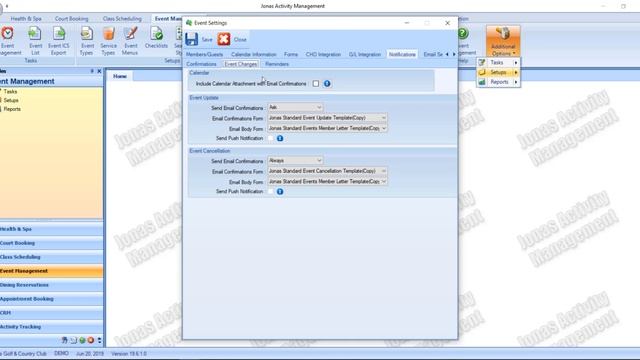640x360 pixels.
Task: Click the pin icon on navigation pane header
Action: point(92,71)
